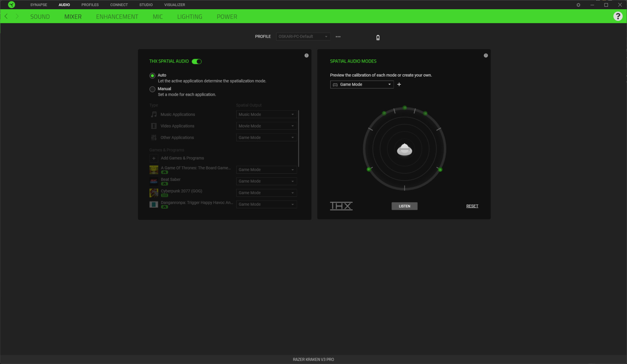The height and width of the screenshot is (364, 627).
Task: Switch to the ENHANCEMENT tab
Action: 117,17
